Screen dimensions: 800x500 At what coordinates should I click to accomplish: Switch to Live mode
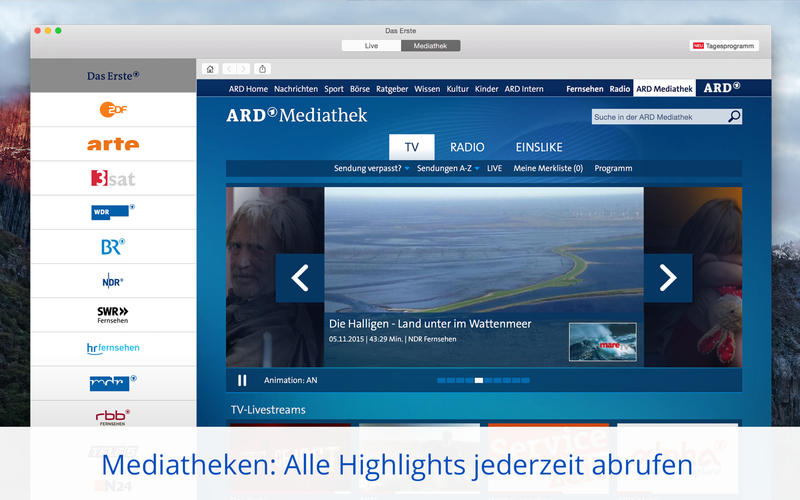coord(371,46)
